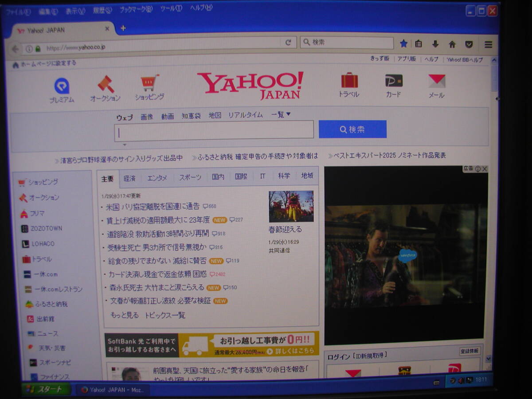
Task: Open the Travel suitcase icon
Action: click(x=349, y=80)
